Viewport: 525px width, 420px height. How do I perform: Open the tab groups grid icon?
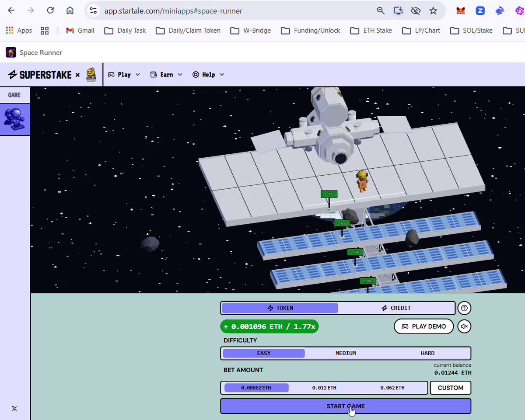coord(44,31)
